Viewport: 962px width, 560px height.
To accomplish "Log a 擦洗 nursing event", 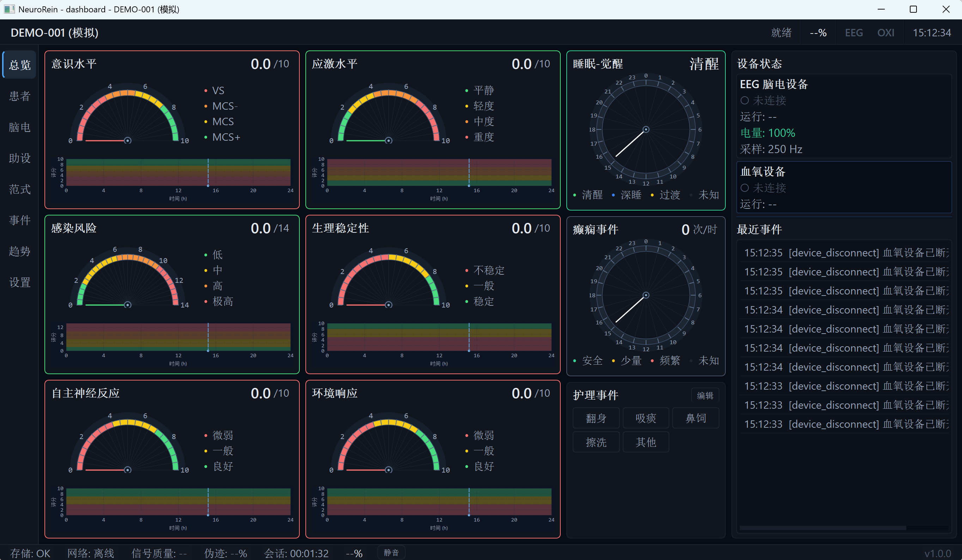I will pos(596,442).
